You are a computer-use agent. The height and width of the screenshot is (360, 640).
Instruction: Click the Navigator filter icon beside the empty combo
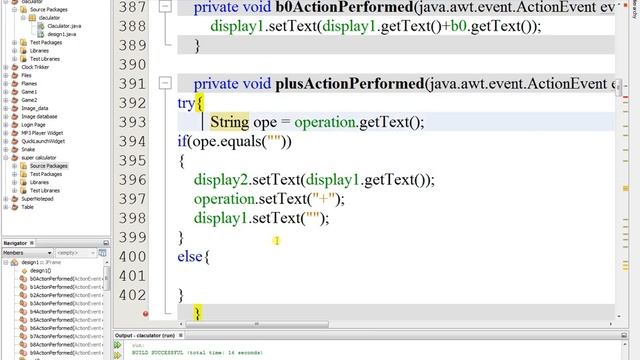102,253
